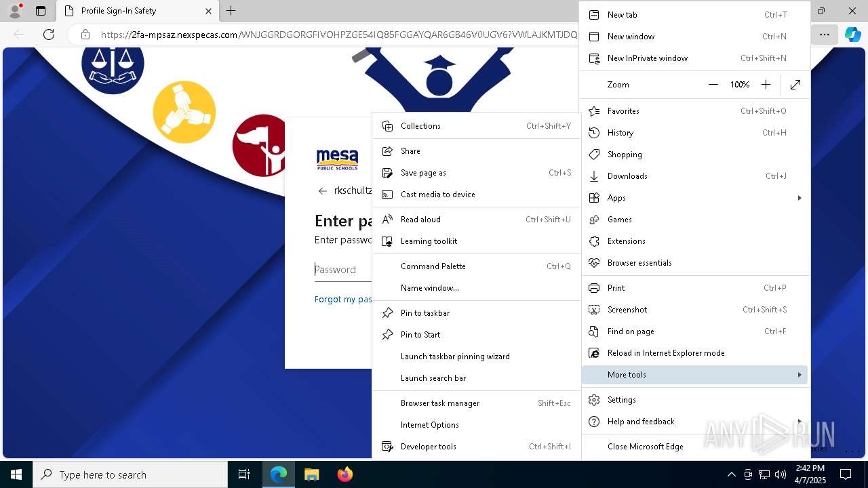Screen dimensions: 868x488
Task: Increase zoom with the plus button
Action: pyautogui.click(x=766, y=85)
